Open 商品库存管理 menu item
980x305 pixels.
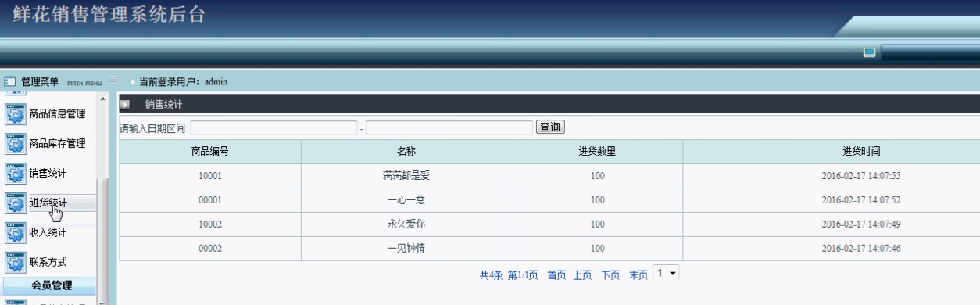[x=57, y=144]
